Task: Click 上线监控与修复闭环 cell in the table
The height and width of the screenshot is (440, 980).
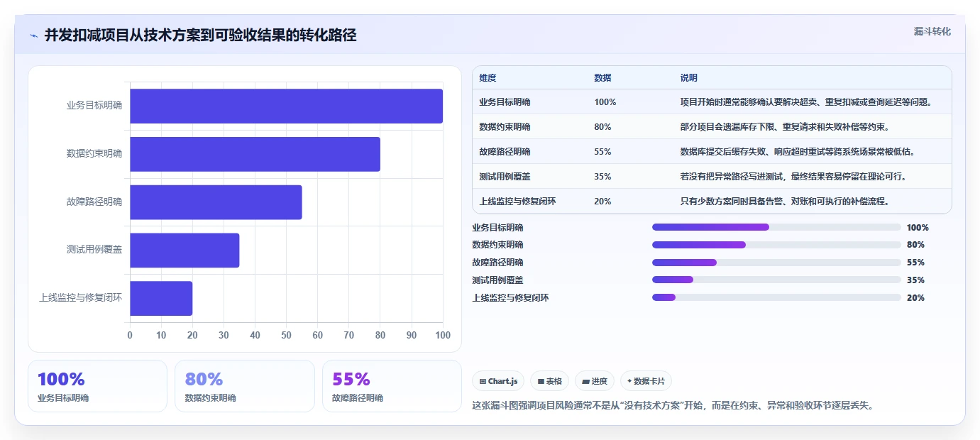Action: click(517, 202)
